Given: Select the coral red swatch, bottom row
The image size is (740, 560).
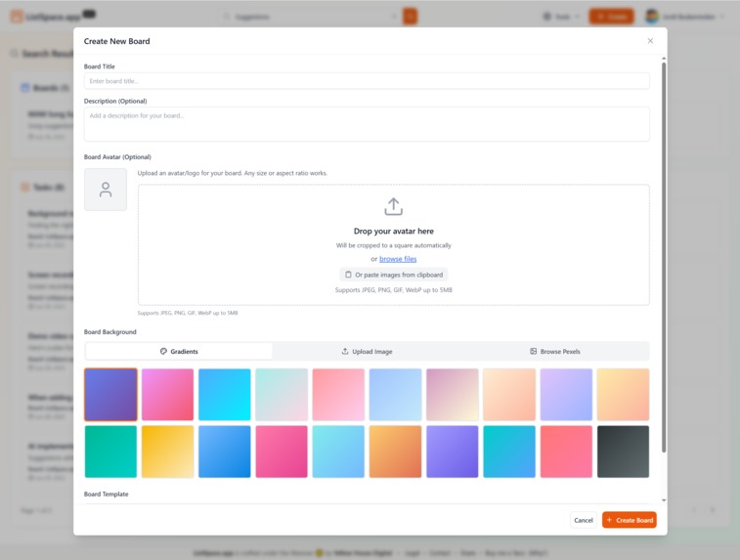Looking at the screenshot, I should point(566,452).
